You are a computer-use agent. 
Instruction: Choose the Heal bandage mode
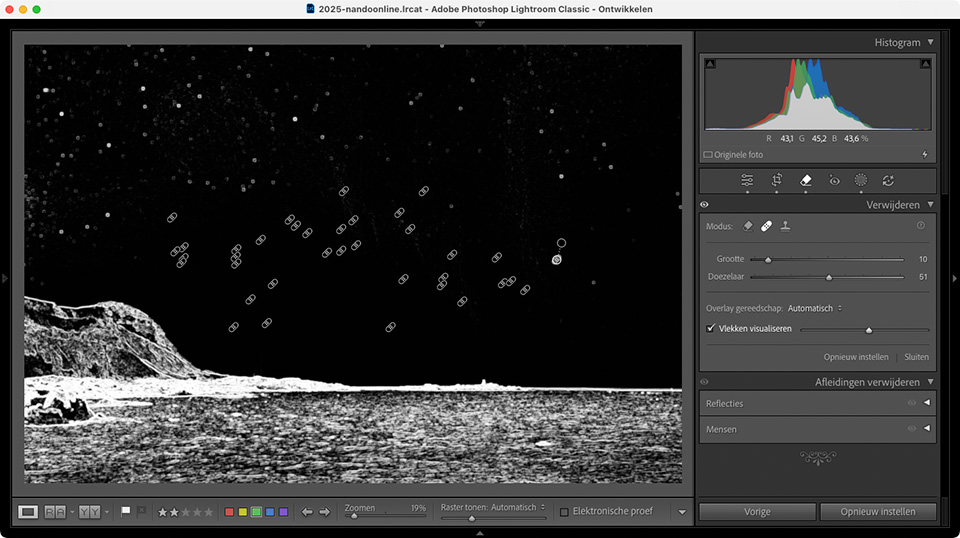766,226
